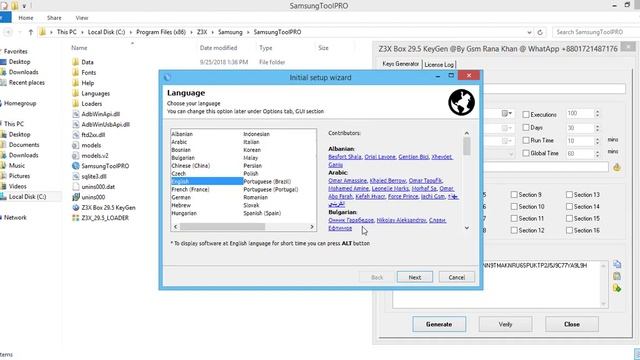Open the View ribbon tab
Image resolution: width=640 pixels, height=360 pixels.
[x=82, y=18]
